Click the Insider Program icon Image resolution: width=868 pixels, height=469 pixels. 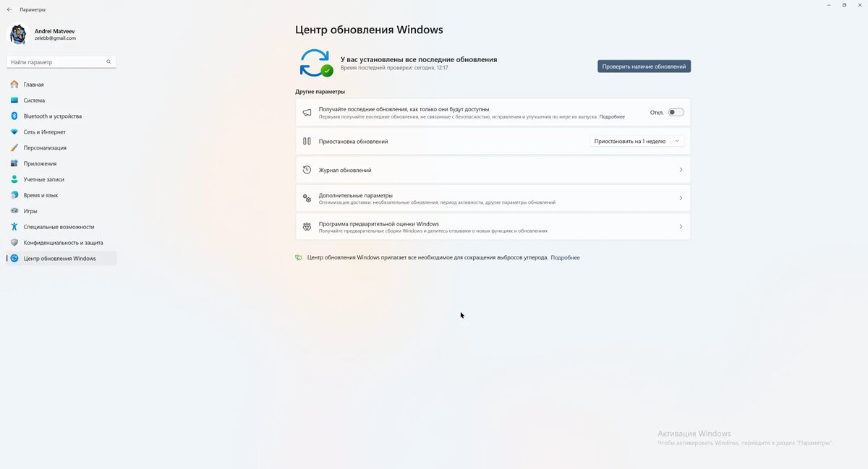307,227
